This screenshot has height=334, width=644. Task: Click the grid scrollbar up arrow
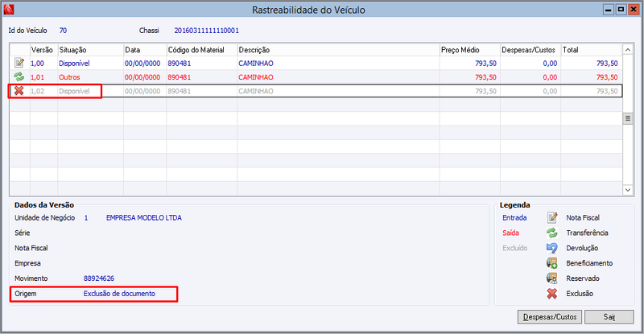pos(628,50)
